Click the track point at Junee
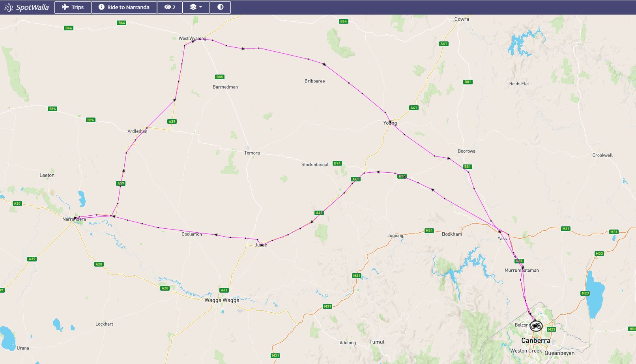The height and width of the screenshot is (364, 636). coord(262,245)
